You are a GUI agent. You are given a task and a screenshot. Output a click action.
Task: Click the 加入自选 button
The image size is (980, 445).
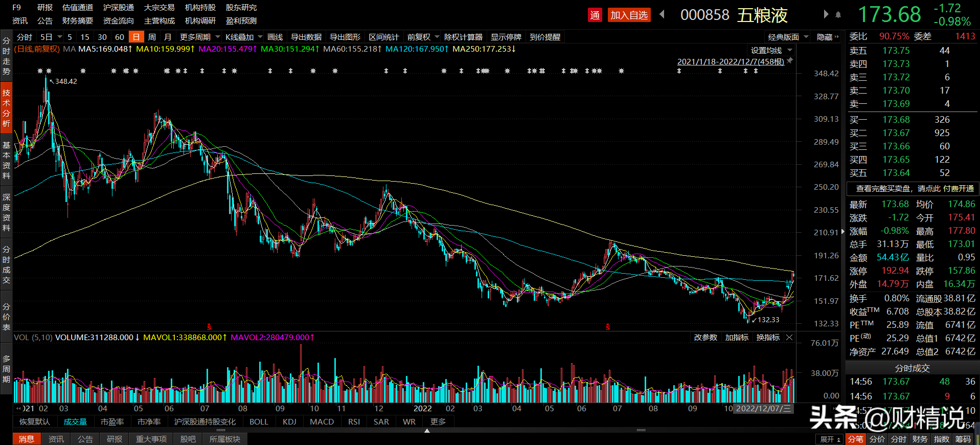coord(629,15)
